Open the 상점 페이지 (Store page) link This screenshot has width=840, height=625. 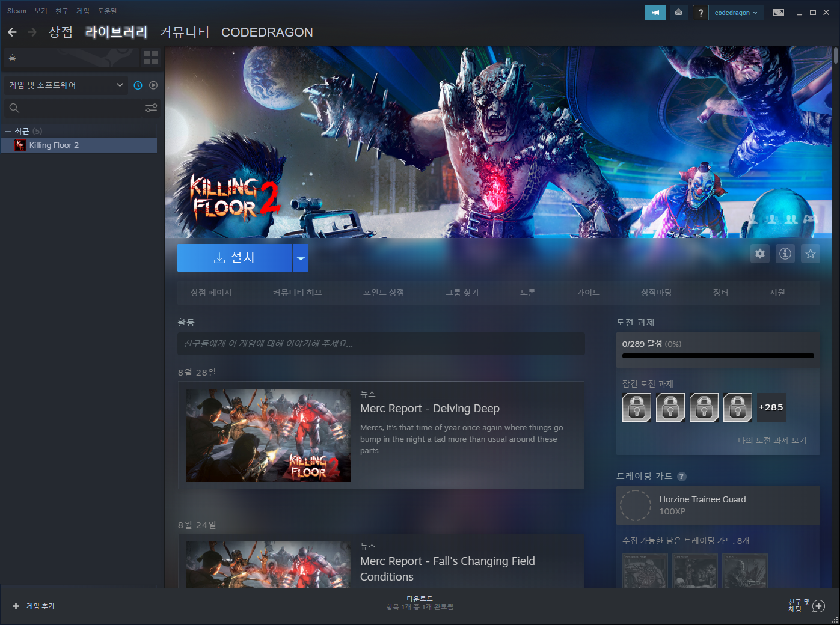(x=211, y=293)
